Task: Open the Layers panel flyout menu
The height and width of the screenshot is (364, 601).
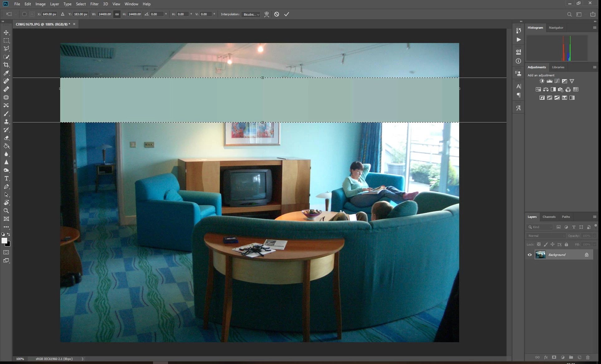Action: click(x=594, y=217)
